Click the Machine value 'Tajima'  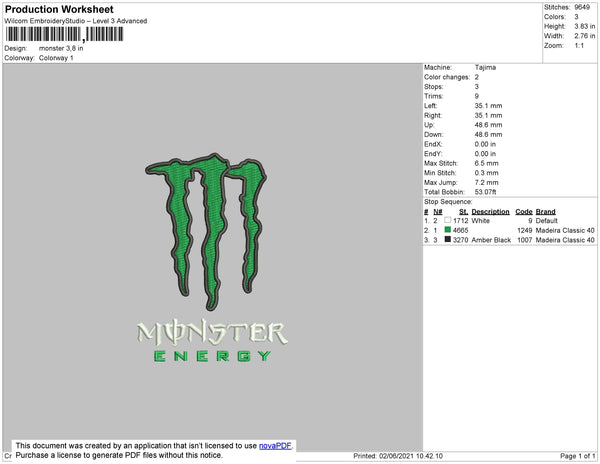[x=485, y=67]
